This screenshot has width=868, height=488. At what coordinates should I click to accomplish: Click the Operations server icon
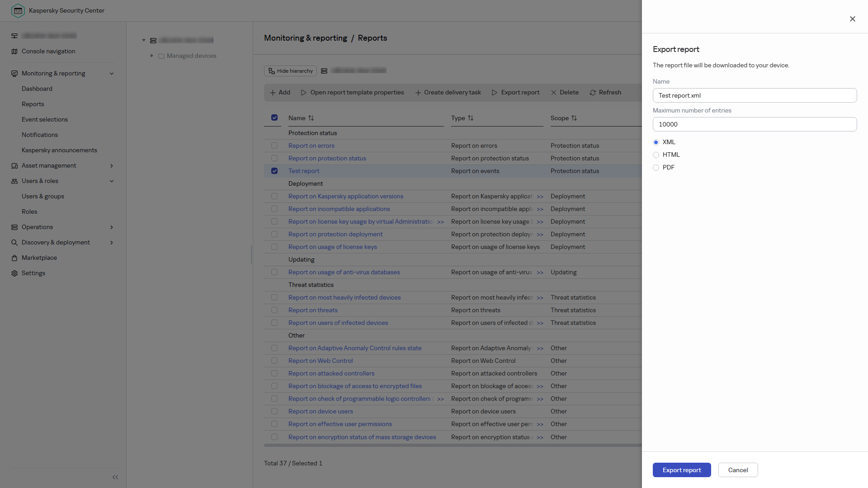click(14, 227)
